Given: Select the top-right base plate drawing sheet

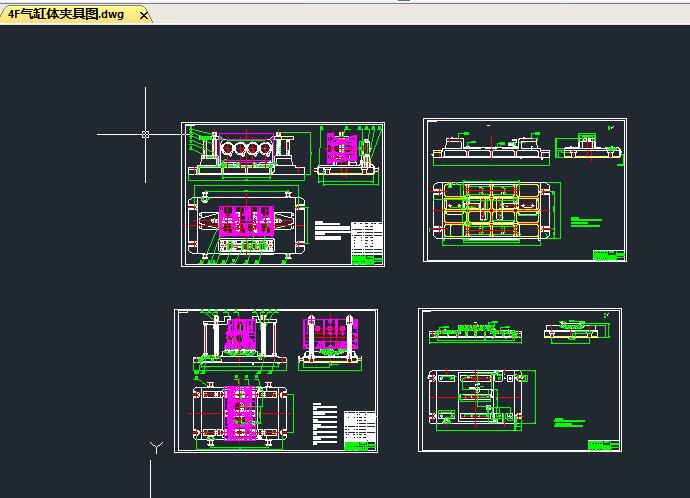Looking at the screenshot, I should pyautogui.click(x=525, y=190).
